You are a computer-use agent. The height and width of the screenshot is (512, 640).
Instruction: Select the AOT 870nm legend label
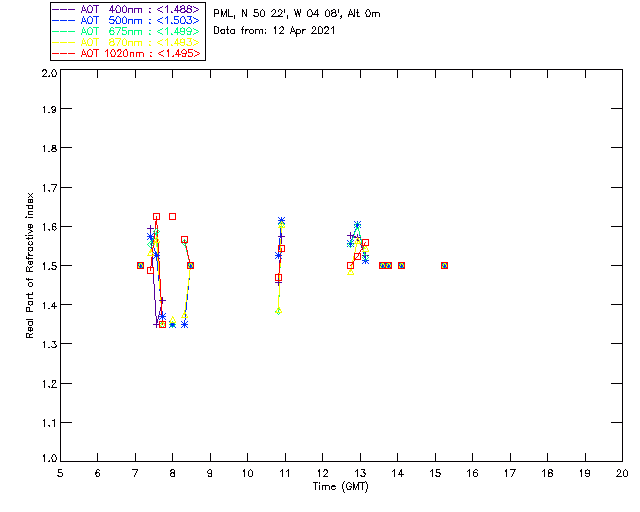(140, 42)
